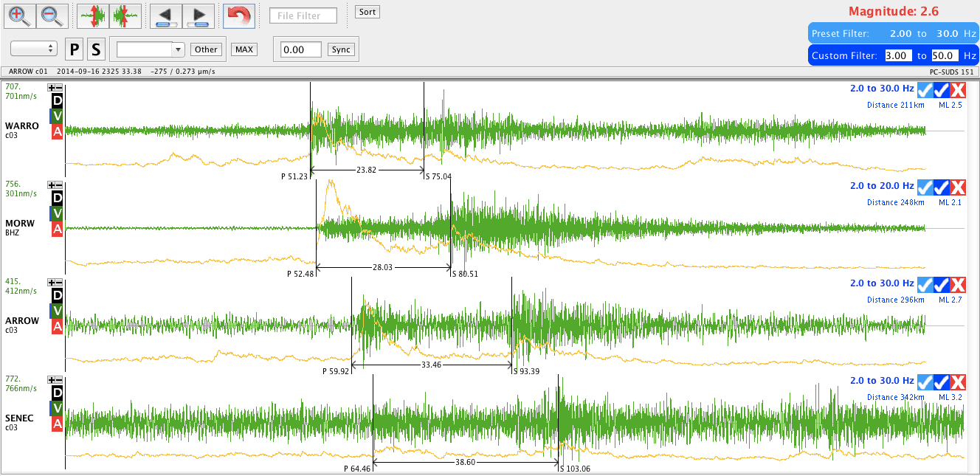Click the minus gain button on ARROW trace
This screenshot has height=476, width=980.
(x=59, y=283)
